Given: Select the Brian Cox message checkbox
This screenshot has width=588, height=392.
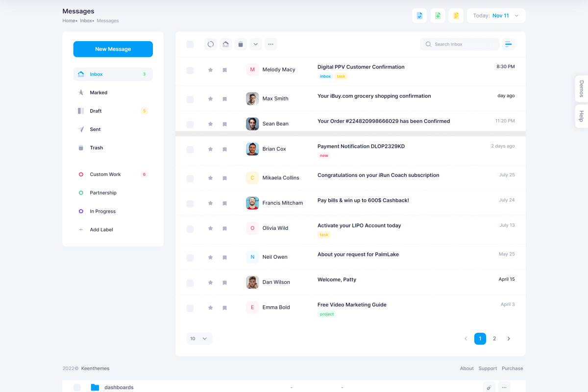Looking at the screenshot, I should (190, 149).
